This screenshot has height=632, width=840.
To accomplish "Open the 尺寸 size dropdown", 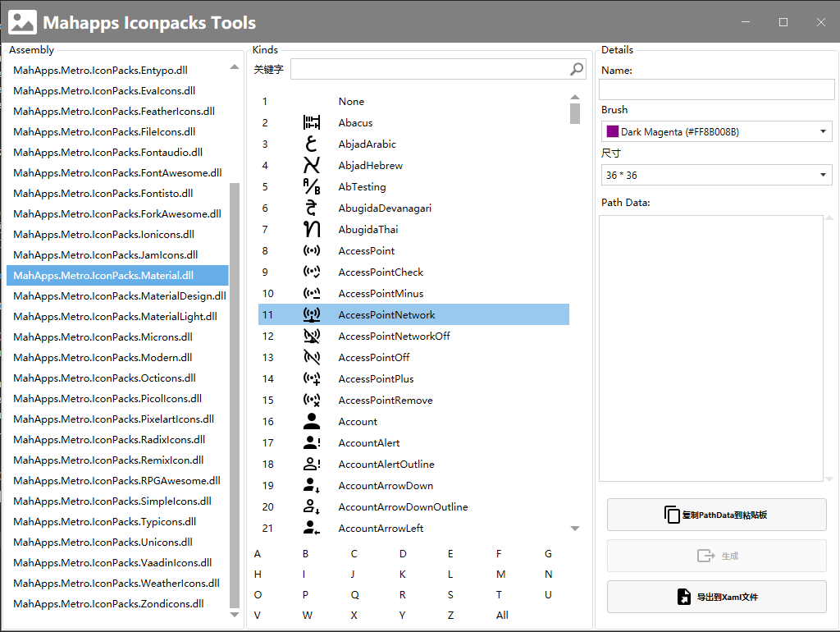I will (x=824, y=174).
